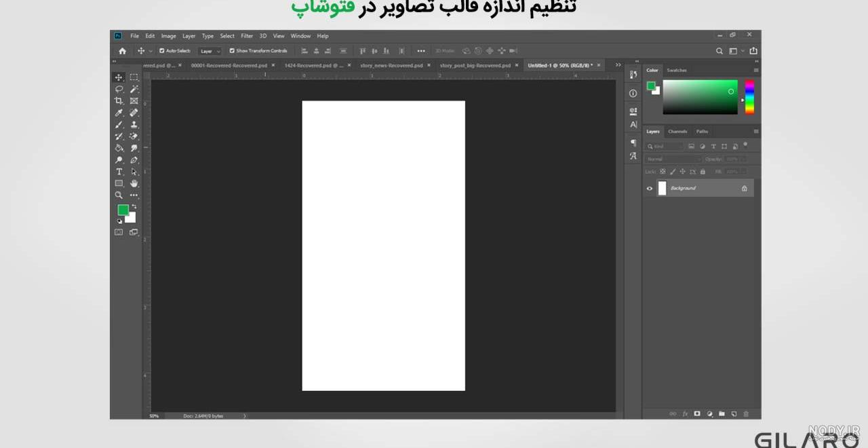
Task: Toggle lock image pixels brush icon
Action: (x=673, y=172)
